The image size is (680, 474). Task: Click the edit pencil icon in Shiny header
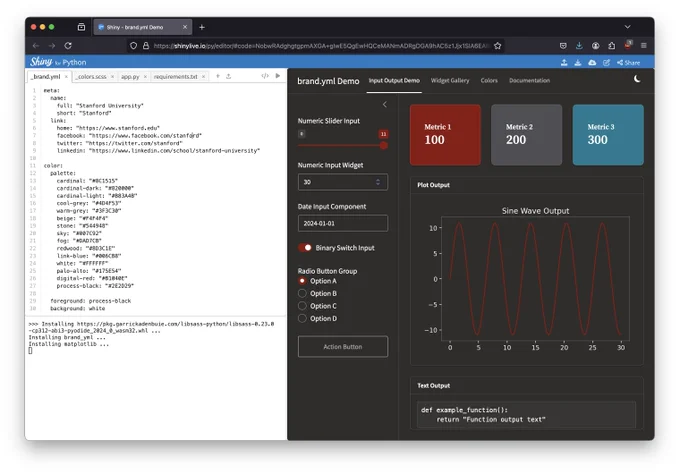coord(606,62)
